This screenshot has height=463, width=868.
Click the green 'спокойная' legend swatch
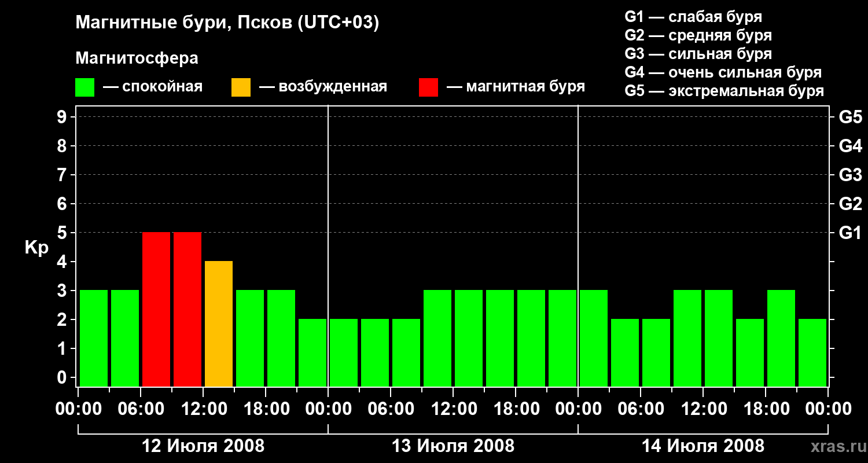click(85, 87)
